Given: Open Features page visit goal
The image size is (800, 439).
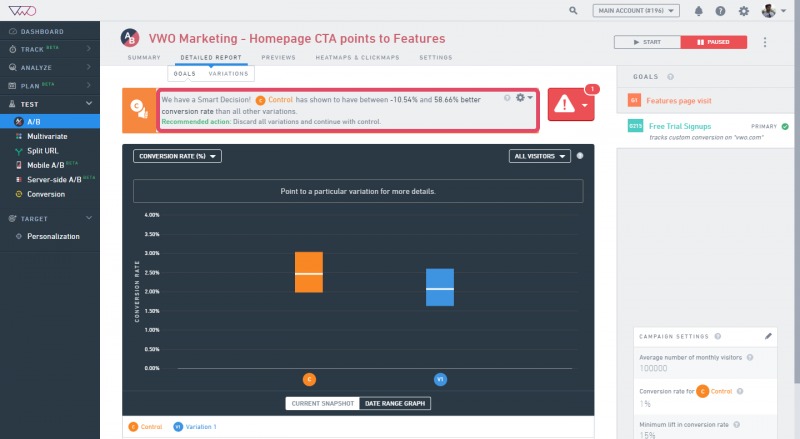Looking at the screenshot, I should (679, 101).
